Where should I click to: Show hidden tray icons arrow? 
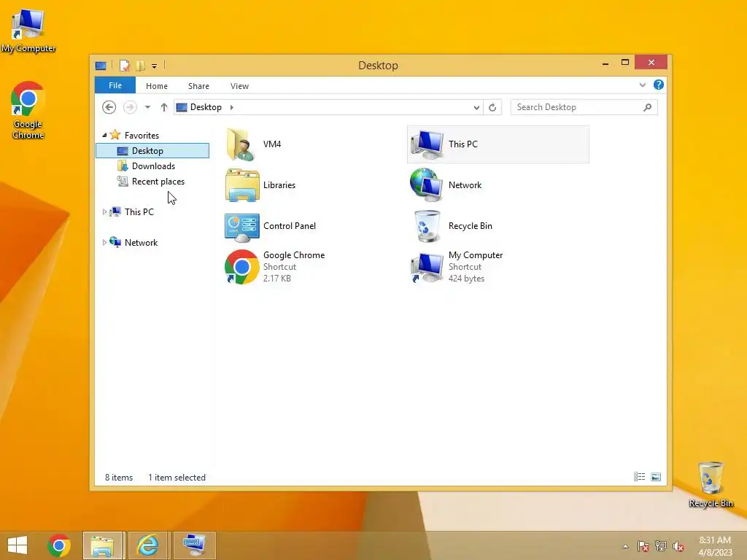pos(625,546)
